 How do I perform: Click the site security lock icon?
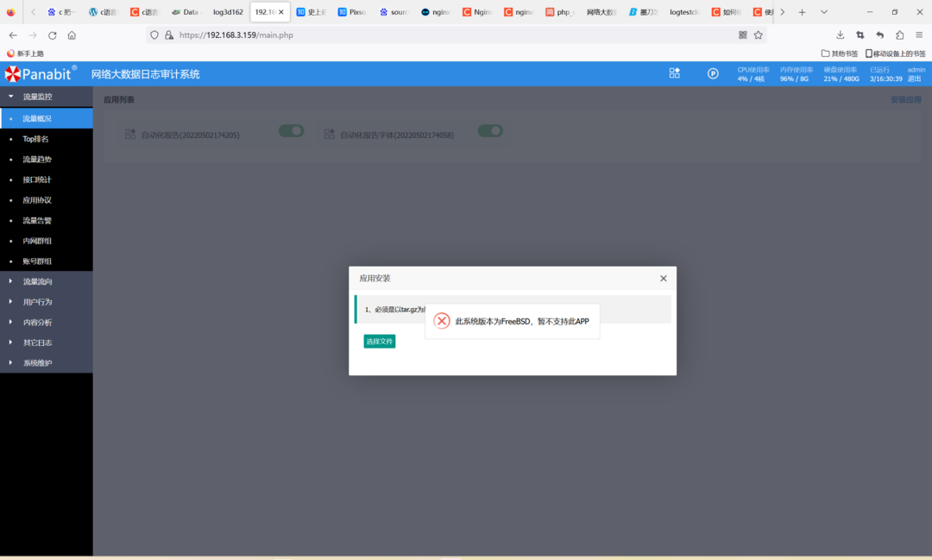coord(169,35)
